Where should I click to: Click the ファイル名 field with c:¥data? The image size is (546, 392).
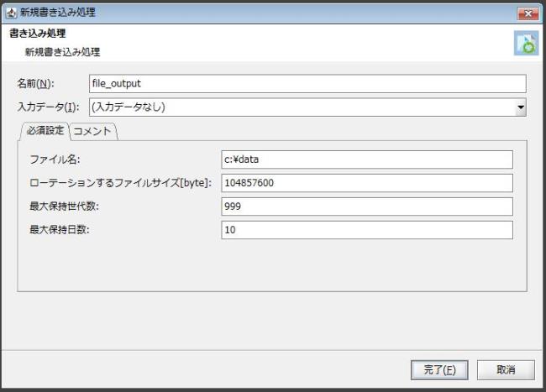pyautogui.click(x=366, y=159)
